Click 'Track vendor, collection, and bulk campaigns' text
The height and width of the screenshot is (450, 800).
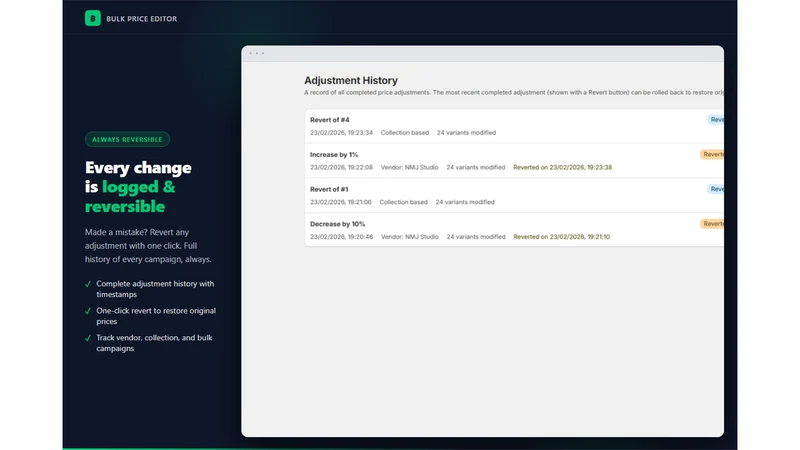(x=154, y=343)
